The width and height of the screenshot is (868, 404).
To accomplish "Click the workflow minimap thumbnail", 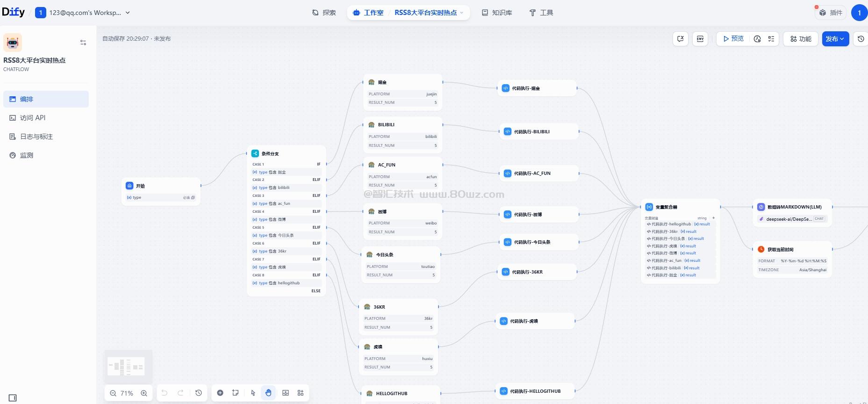I will click(x=128, y=366).
